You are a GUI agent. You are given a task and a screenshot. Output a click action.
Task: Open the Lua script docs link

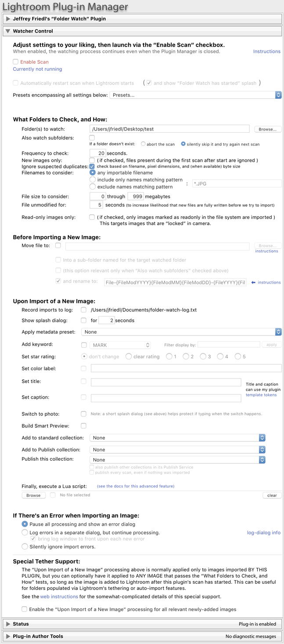[136, 486]
